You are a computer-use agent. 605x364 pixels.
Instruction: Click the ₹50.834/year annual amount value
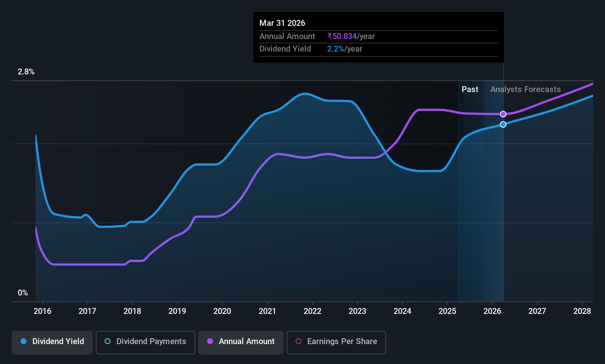coord(351,36)
